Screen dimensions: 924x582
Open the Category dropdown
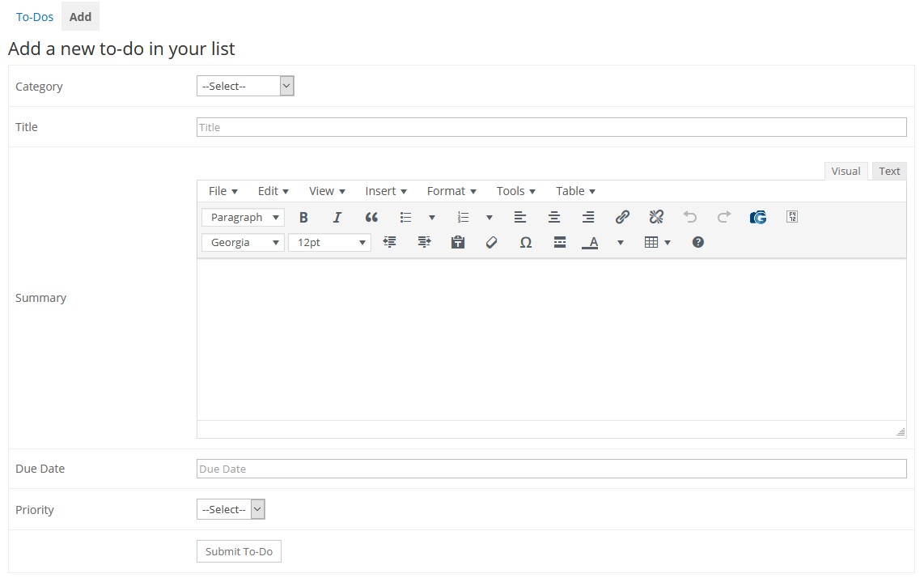click(x=245, y=86)
